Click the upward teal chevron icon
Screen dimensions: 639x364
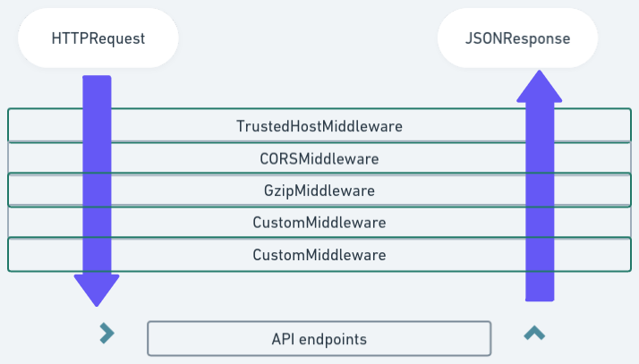coord(534,333)
